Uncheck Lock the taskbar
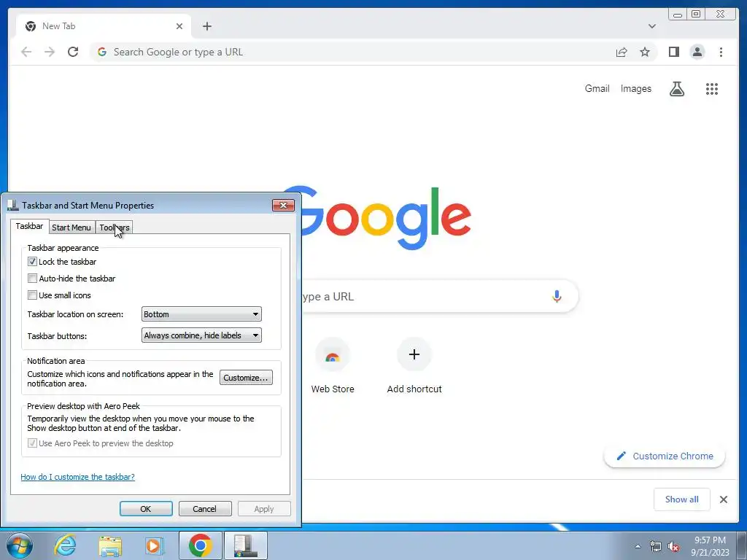Image resolution: width=747 pixels, height=560 pixels. (32, 262)
